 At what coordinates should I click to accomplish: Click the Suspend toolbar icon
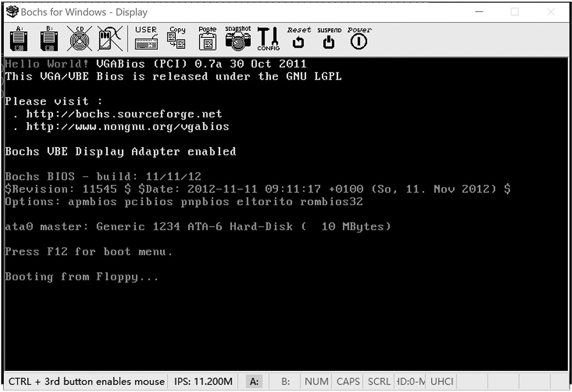pos(329,38)
